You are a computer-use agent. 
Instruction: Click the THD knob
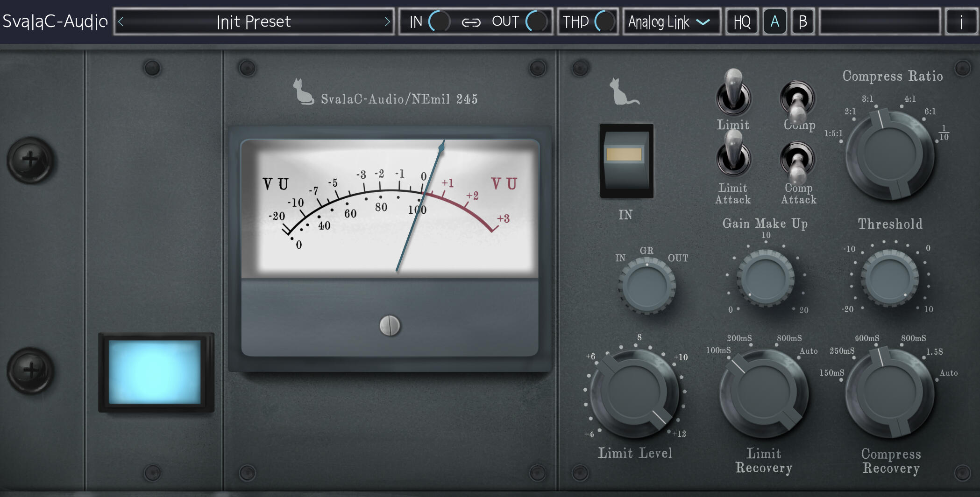tap(605, 21)
